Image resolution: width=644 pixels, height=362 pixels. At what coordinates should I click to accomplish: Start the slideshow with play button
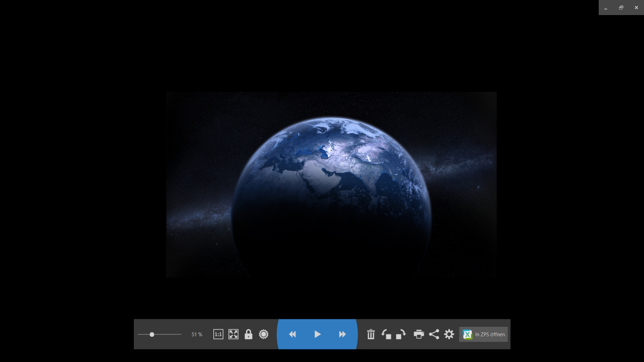[317, 334]
